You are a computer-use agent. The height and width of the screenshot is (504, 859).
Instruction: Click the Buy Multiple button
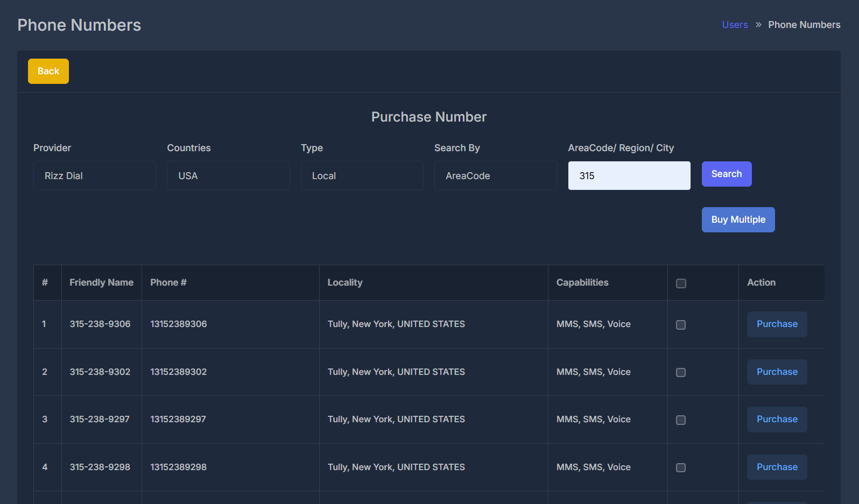[x=738, y=219]
